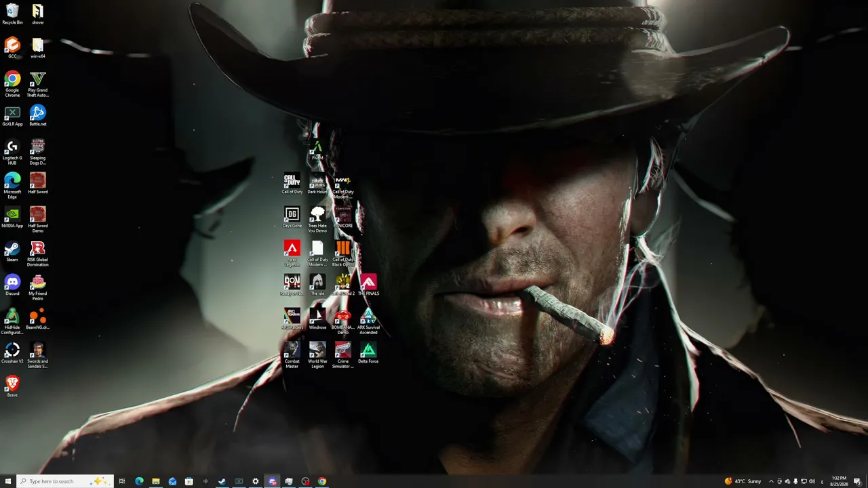Select the Microsoft Edge desktop shortcut
The width and height of the screenshot is (868, 488).
tap(12, 186)
